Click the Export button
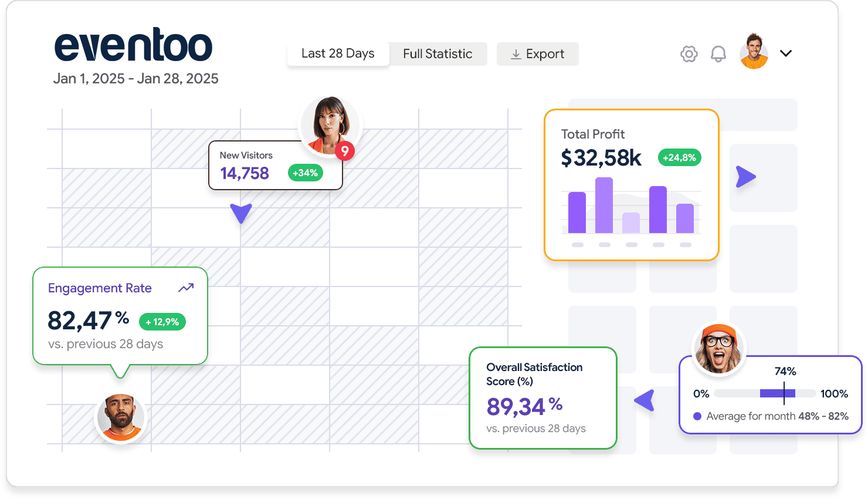Screen dimensions: 868x499 tap(537, 54)
